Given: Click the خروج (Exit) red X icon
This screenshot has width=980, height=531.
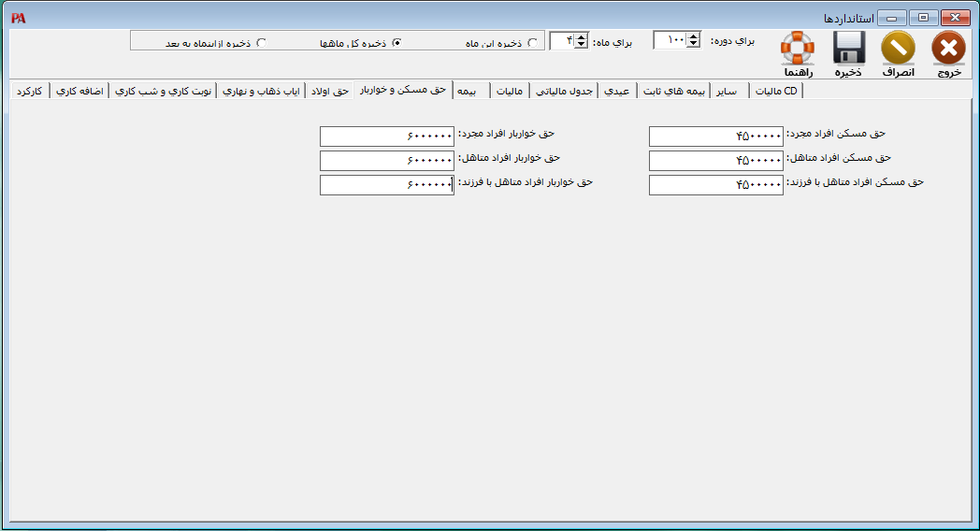Looking at the screenshot, I should click(948, 48).
